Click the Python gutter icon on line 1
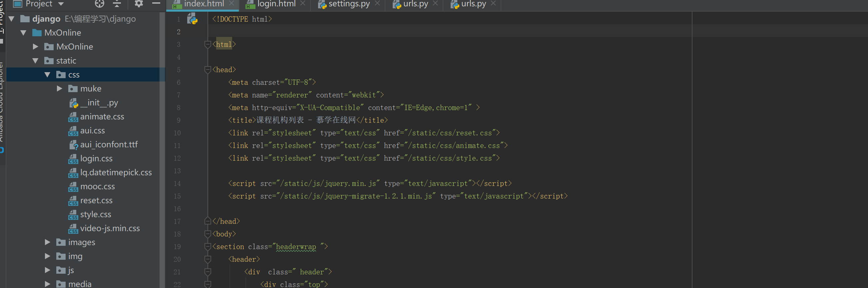 point(193,19)
